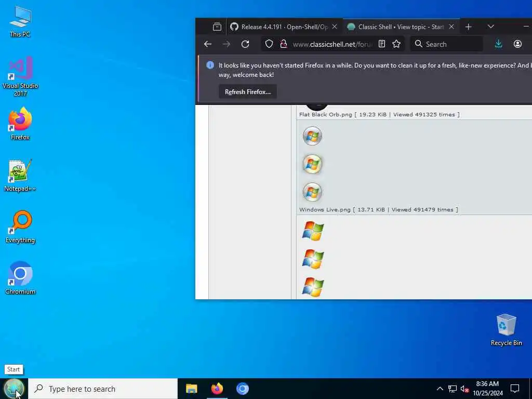Image resolution: width=532 pixels, height=399 pixels.
Task: Click middle glowing orb of Windows Live.png
Action: (x=312, y=164)
